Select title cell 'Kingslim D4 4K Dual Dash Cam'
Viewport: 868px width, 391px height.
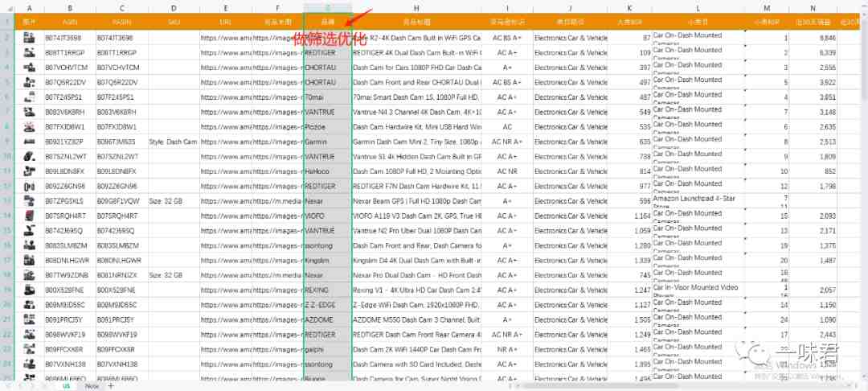pyautogui.click(x=416, y=261)
